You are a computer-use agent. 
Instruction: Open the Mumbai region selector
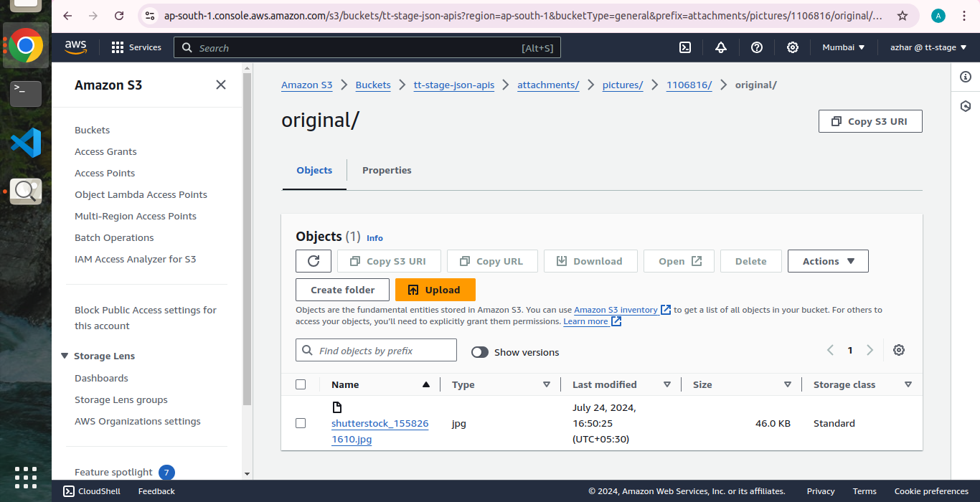[x=844, y=47]
